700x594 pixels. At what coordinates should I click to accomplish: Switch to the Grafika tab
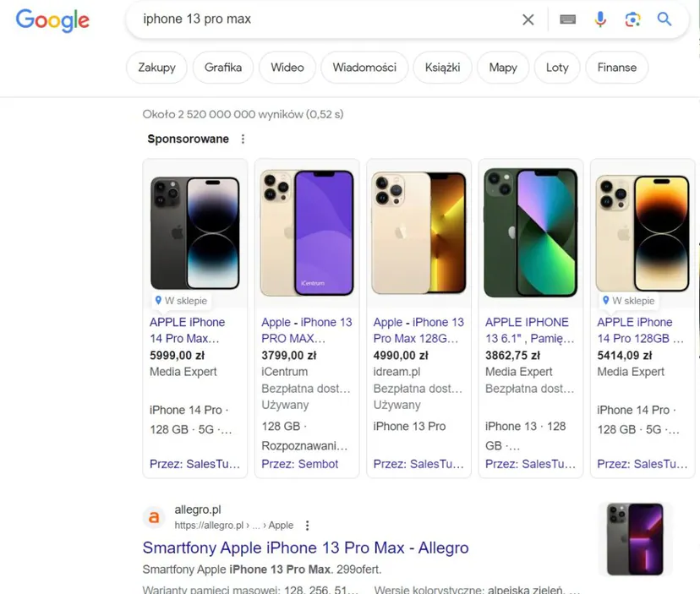[223, 68]
